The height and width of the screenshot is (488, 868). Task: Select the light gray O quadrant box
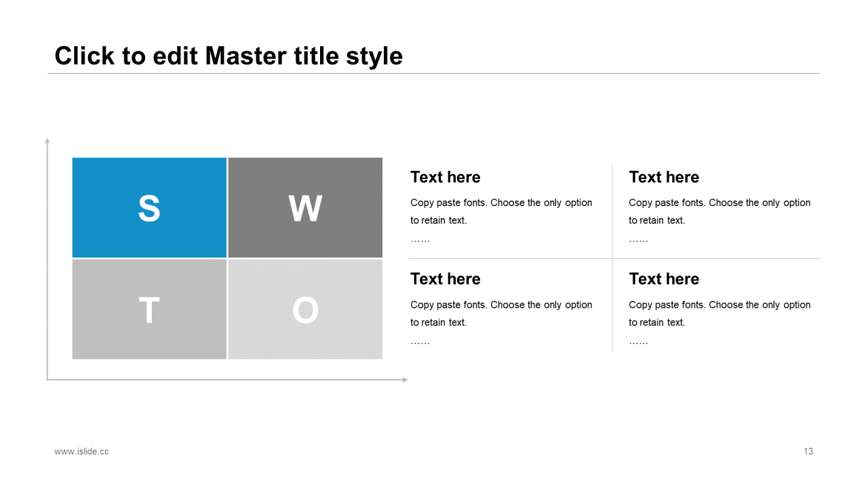pos(305,309)
